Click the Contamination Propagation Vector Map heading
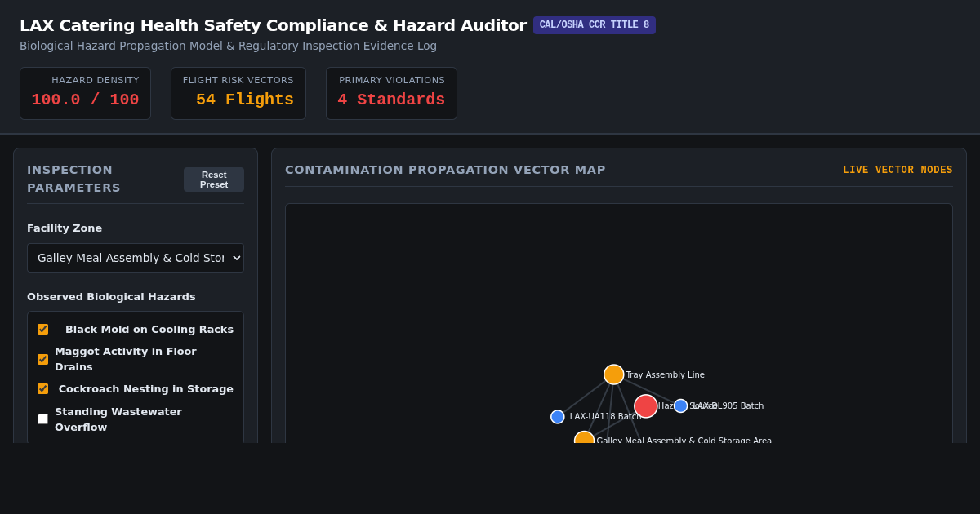Screen dimensions: 980x514 tap(445, 170)
